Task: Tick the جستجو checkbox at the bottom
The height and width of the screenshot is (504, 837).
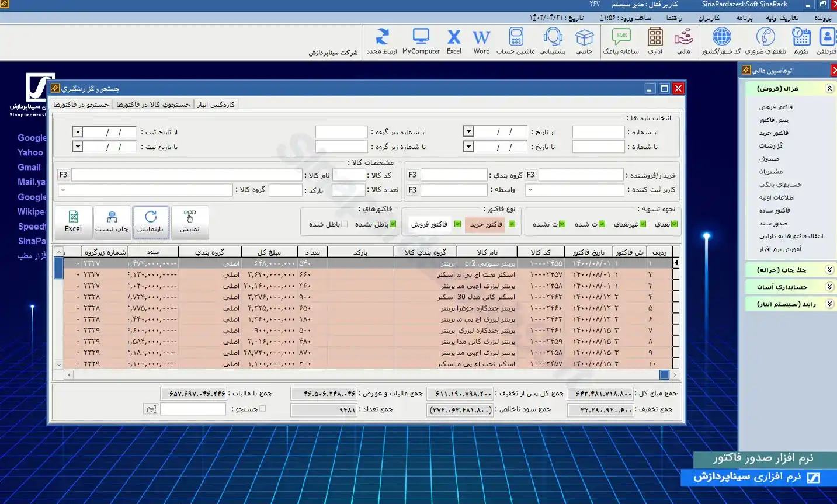Action: [x=262, y=409]
